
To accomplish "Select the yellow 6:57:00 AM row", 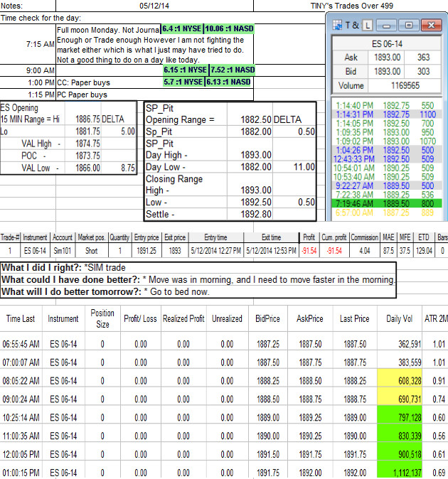I will coord(387,212).
